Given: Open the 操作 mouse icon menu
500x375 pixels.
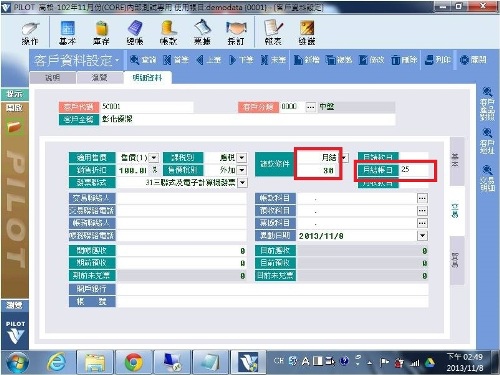Looking at the screenshot, I should click(x=30, y=33).
